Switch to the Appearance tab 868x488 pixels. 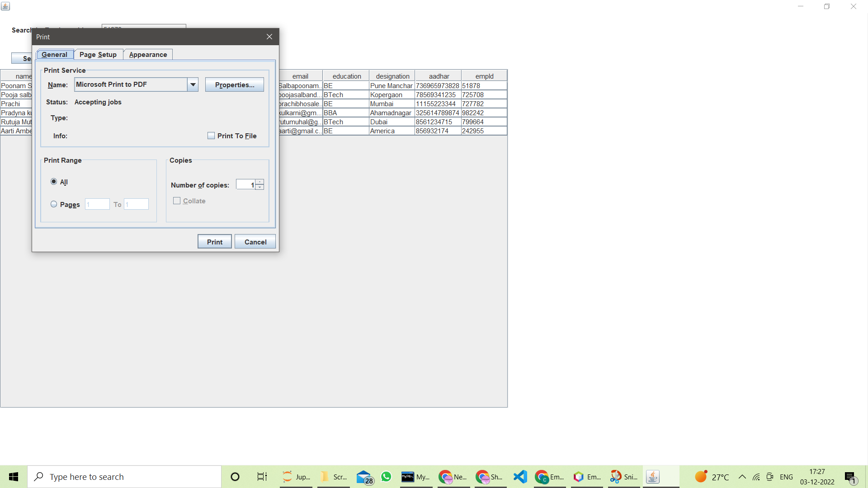[x=148, y=55]
